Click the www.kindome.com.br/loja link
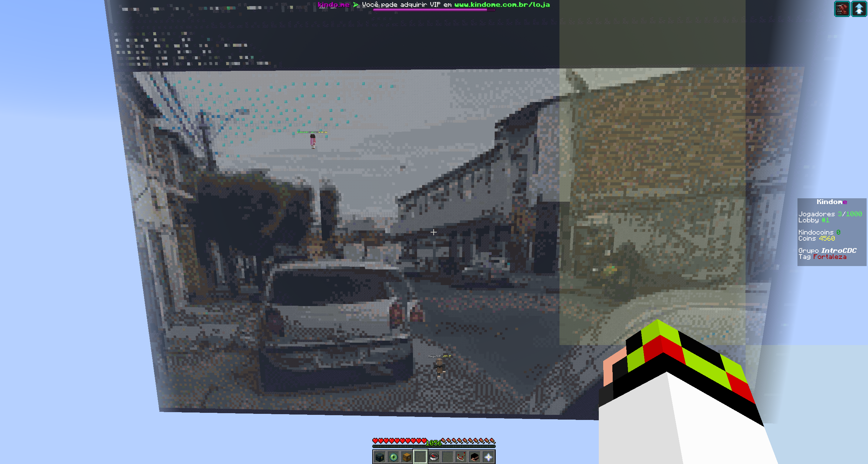 (502, 5)
